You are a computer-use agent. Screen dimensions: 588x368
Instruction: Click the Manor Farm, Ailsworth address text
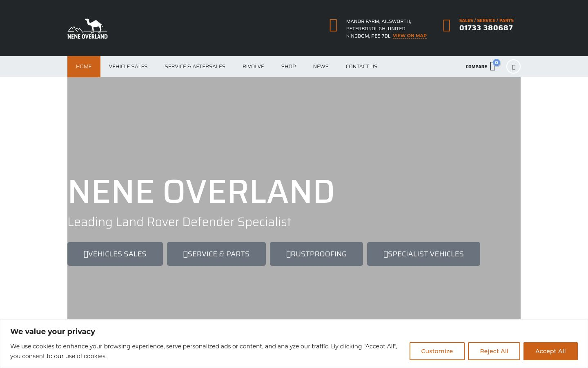379,29
